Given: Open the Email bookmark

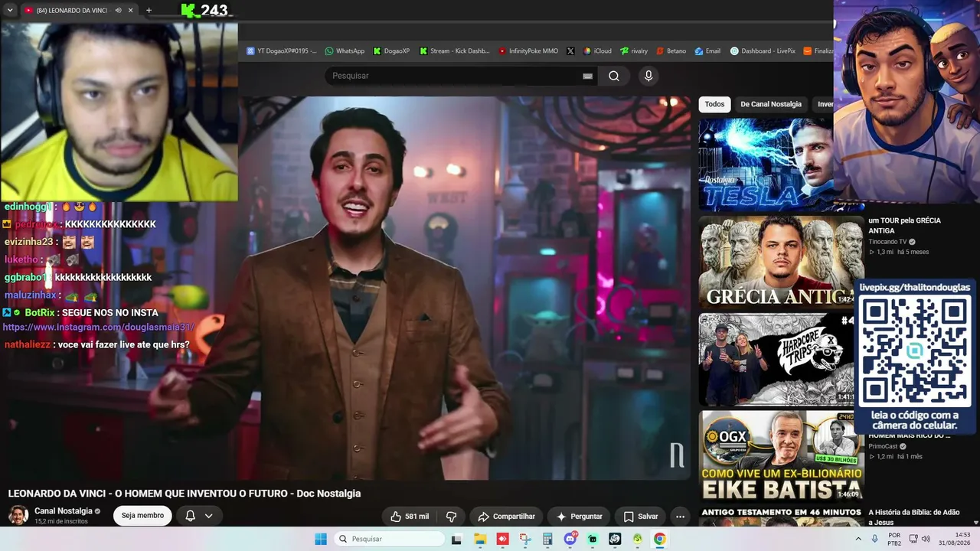Looking at the screenshot, I should [x=707, y=51].
